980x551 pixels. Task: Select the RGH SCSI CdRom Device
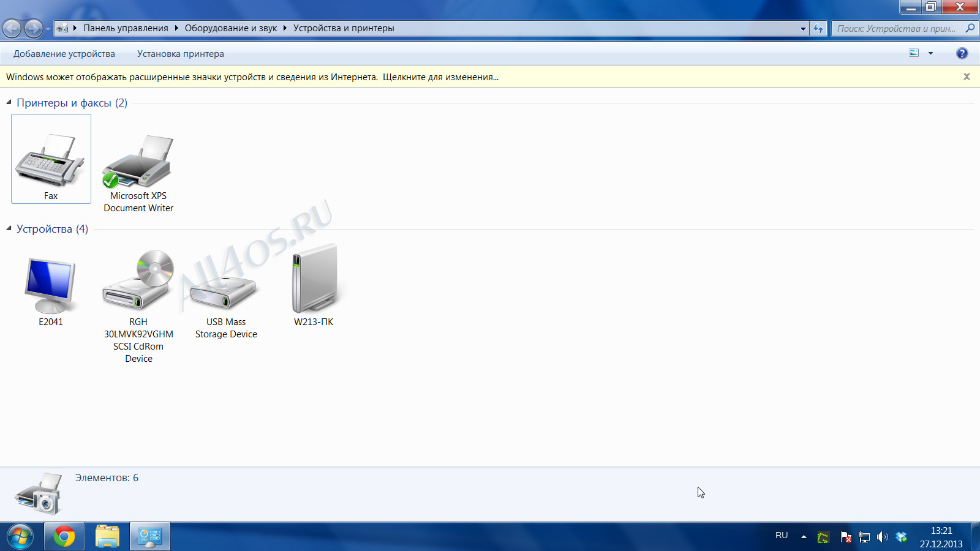click(138, 306)
